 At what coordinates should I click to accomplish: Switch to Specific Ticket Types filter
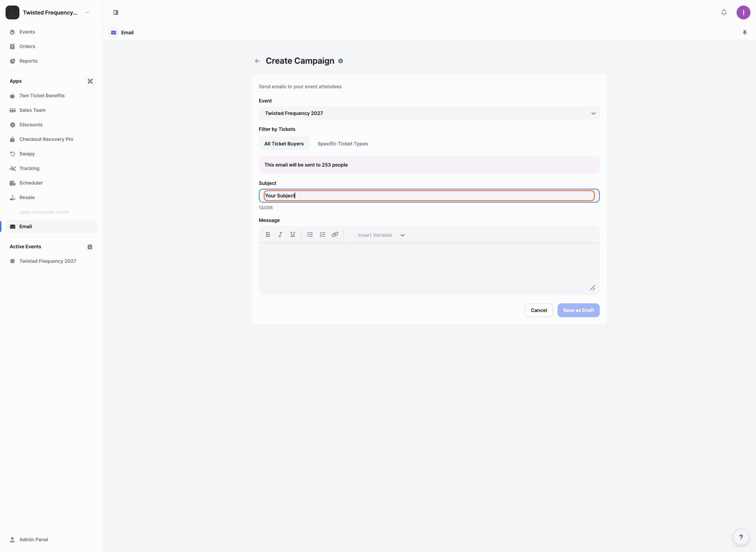[x=342, y=144]
